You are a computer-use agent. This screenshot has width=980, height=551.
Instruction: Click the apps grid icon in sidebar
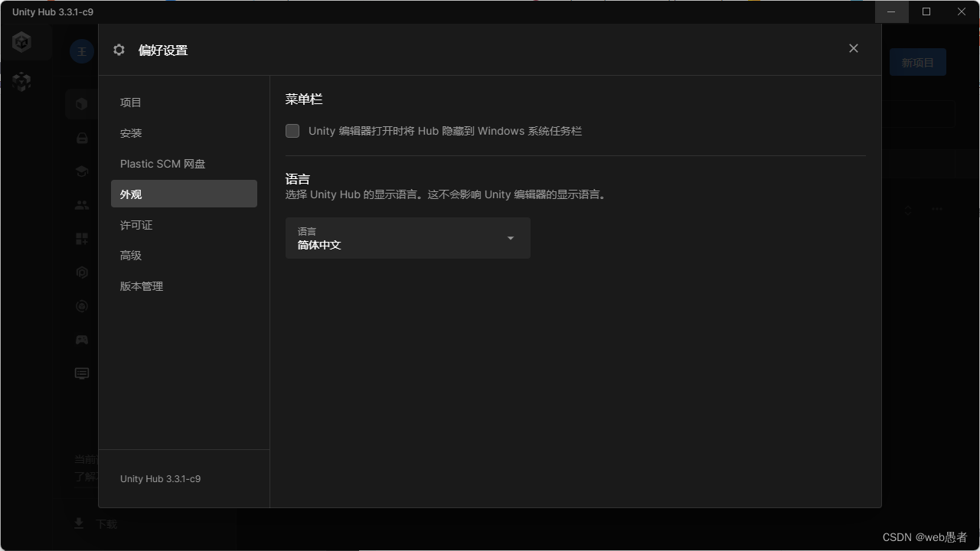pos(82,238)
